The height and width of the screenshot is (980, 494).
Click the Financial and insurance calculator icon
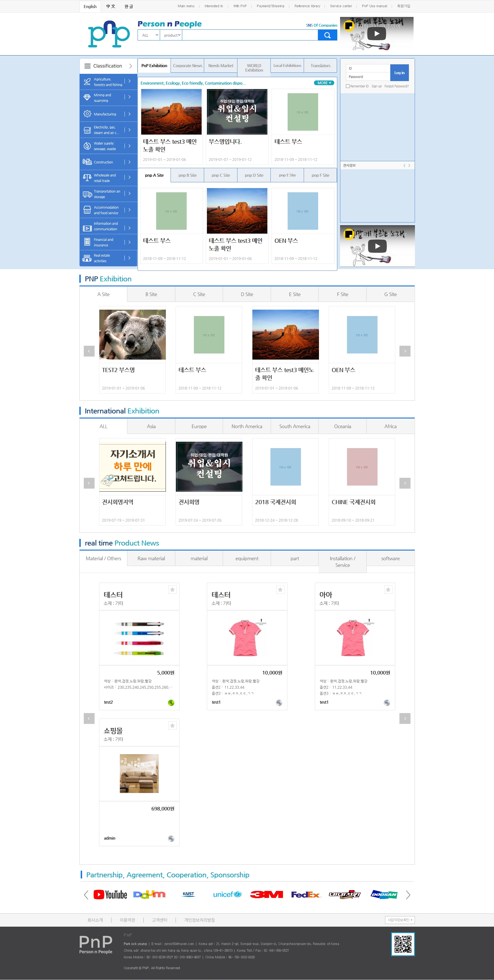[87, 242]
